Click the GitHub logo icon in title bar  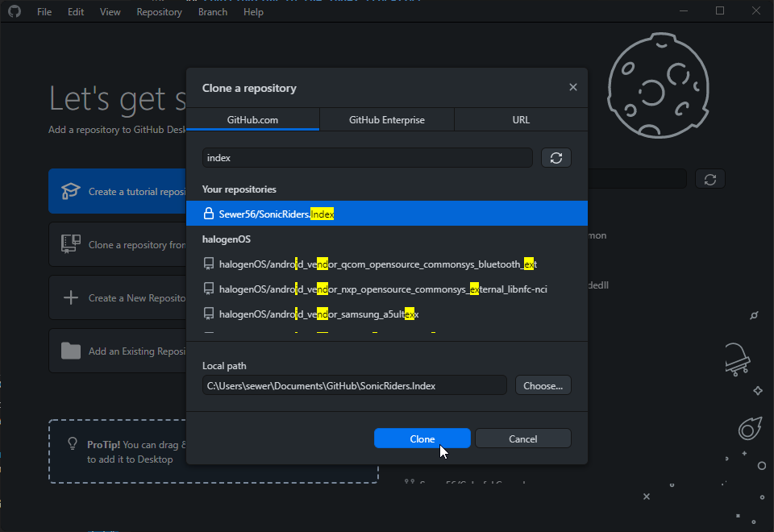pos(15,11)
